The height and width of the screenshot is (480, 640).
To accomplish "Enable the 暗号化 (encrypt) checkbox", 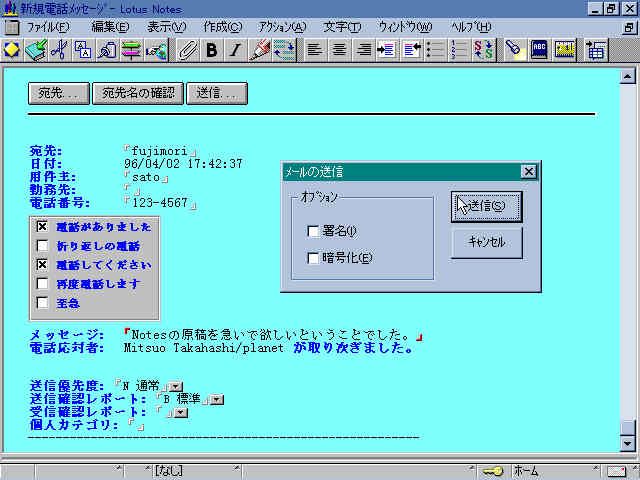I will (313, 258).
